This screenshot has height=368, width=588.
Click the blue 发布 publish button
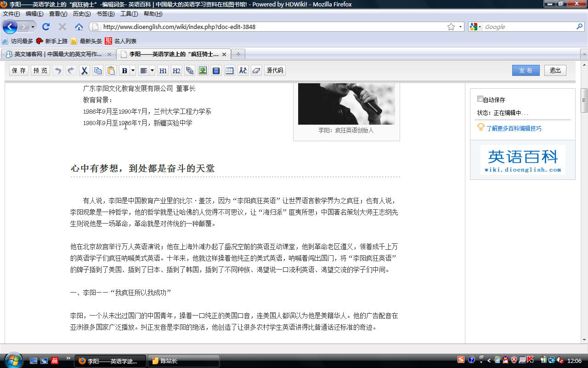[526, 70]
